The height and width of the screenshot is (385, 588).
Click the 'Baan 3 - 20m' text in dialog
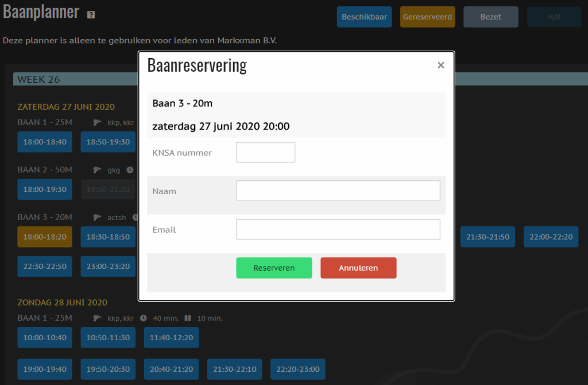pos(182,103)
